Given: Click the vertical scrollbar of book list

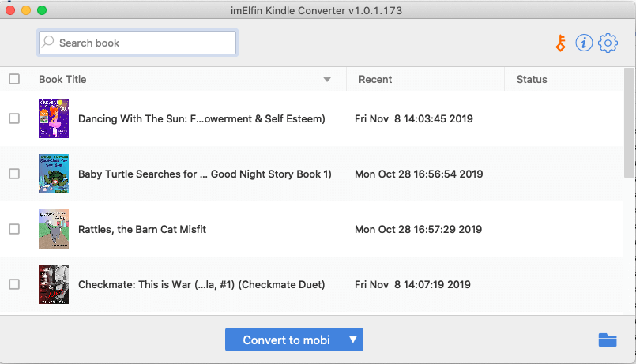Looking at the screenshot, I should [x=629, y=123].
